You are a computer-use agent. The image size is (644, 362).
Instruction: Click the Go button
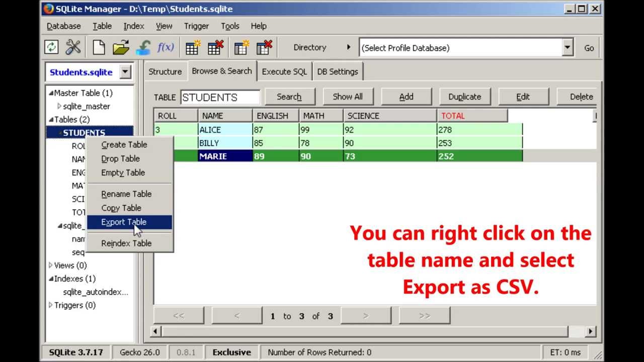point(589,48)
